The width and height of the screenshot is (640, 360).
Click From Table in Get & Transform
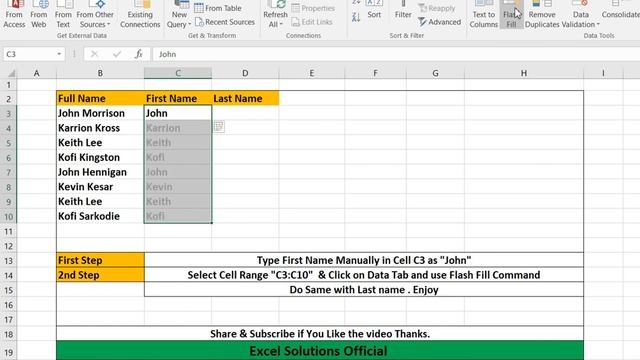click(218, 8)
